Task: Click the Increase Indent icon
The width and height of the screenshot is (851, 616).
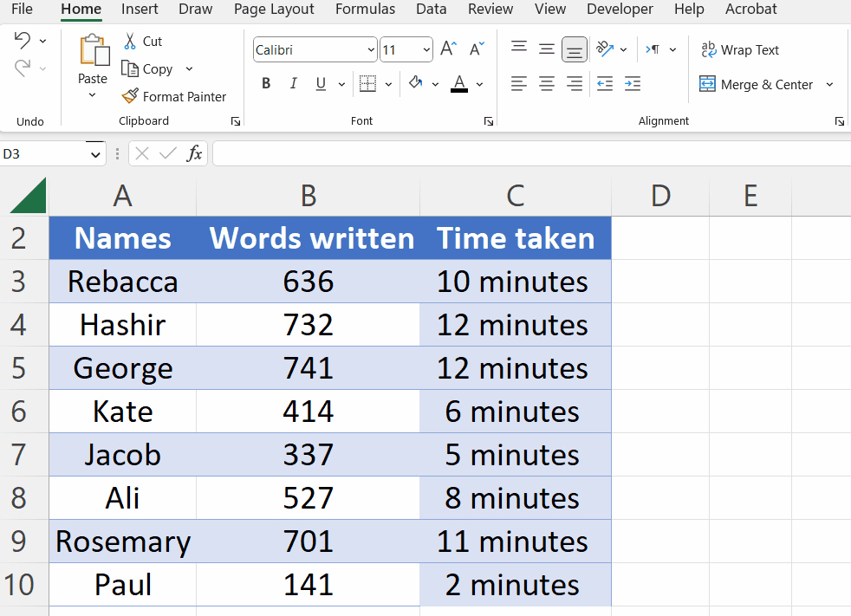Action: point(633,83)
